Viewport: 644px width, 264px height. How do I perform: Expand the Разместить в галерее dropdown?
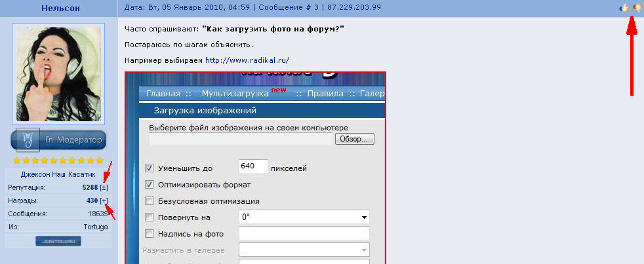304,250
